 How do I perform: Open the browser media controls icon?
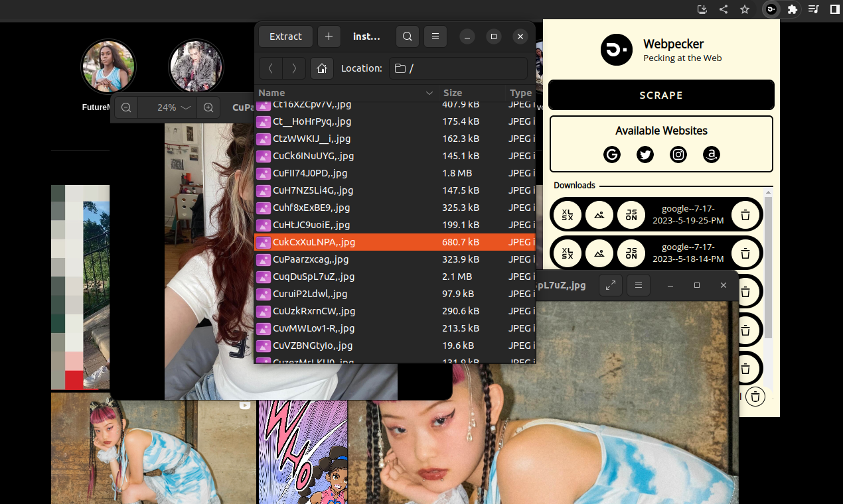pos(814,9)
